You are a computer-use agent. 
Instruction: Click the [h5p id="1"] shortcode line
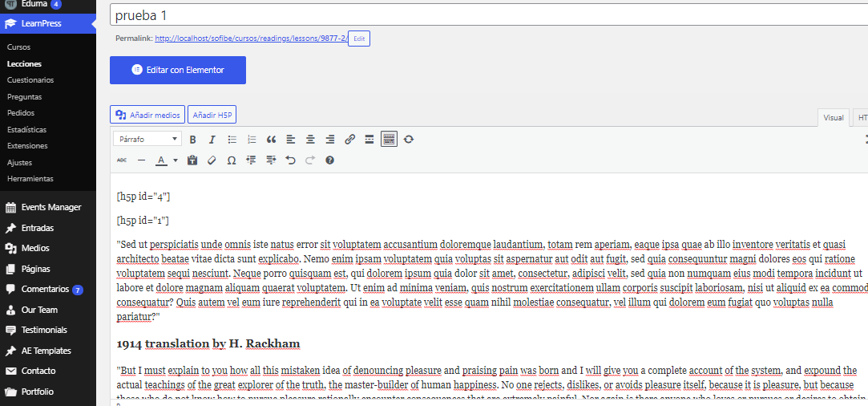[x=143, y=221]
